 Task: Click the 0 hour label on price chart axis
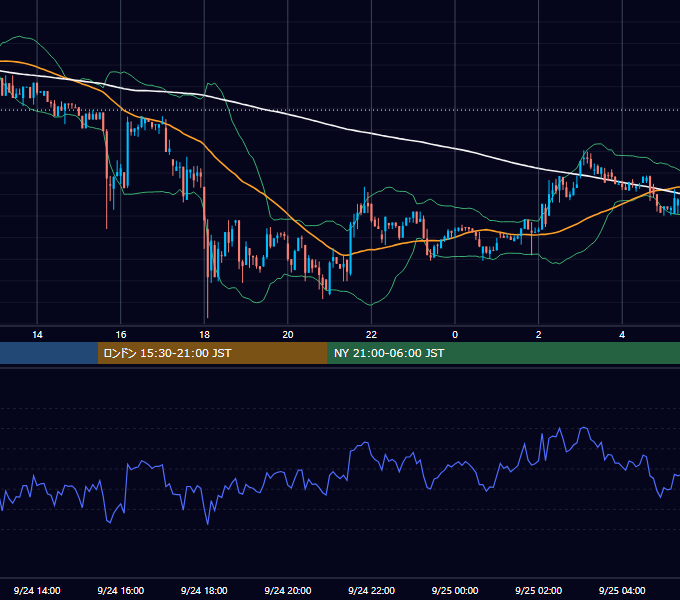click(x=455, y=335)
